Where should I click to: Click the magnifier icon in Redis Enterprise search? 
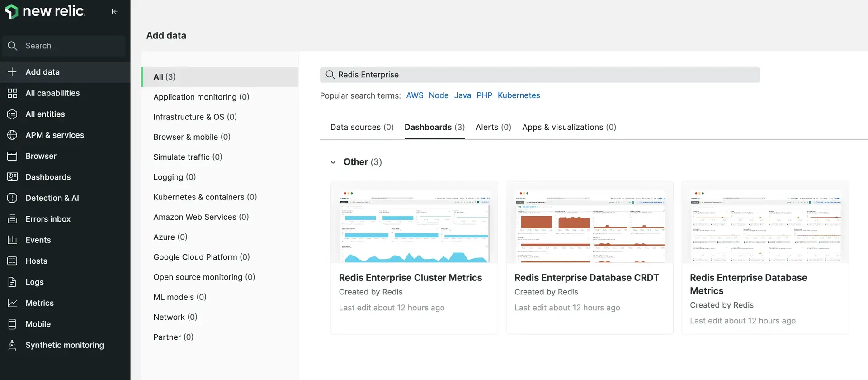330,75
